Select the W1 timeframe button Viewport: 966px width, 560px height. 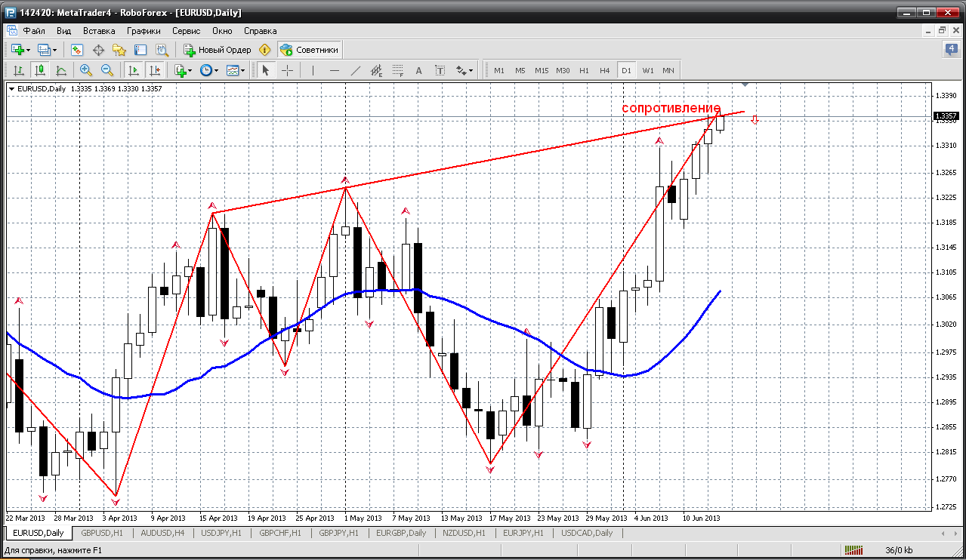pyautogui.click(x=648, y=70)
